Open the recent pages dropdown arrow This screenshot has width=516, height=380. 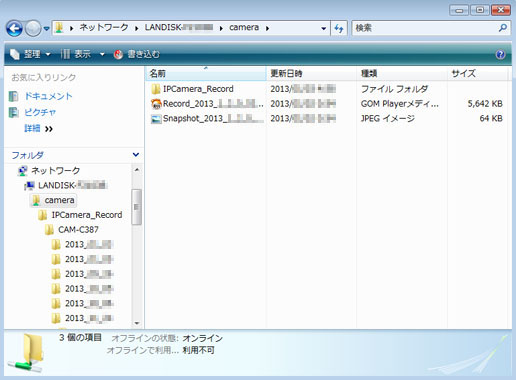pyautogui.click(x=47, y=29)
